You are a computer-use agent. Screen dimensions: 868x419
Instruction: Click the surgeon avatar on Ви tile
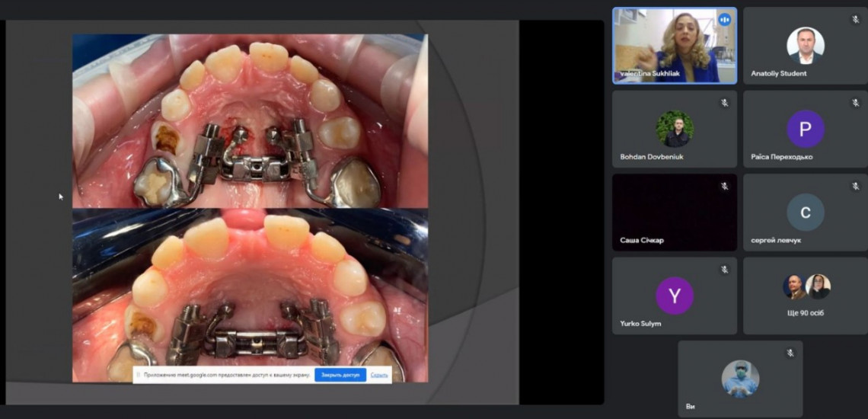pyautogui.click(x=740, y=379)
